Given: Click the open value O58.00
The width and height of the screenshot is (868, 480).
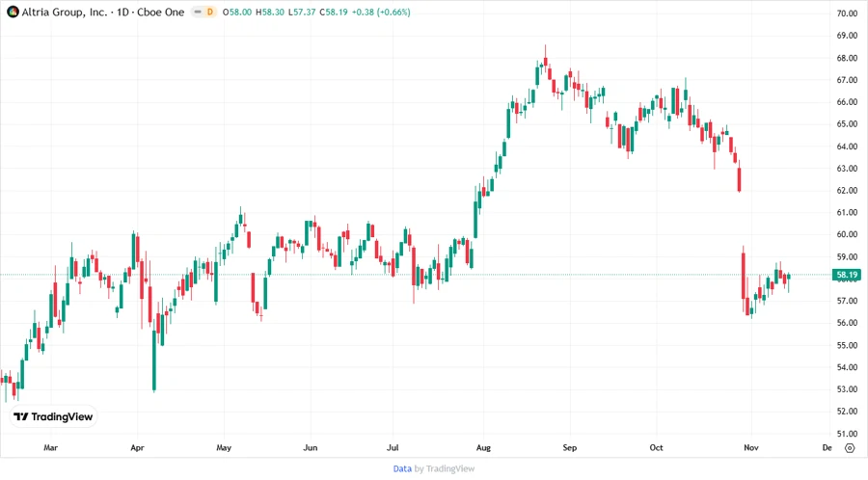Looking at the screenshot, I should click(237, 13).
